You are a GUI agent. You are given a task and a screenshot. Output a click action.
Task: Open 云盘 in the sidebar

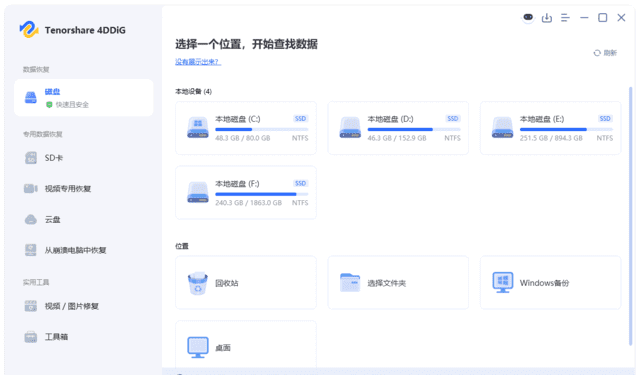[x=84, y=220]
